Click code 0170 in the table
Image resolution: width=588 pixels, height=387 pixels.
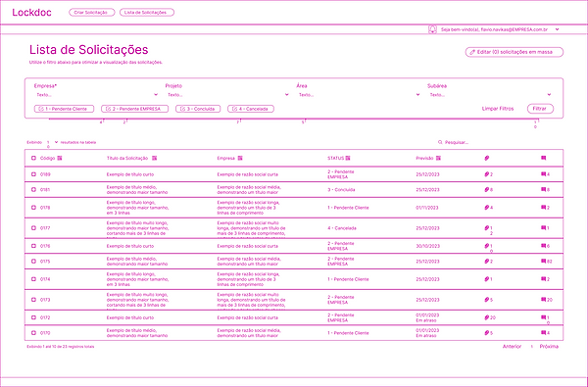click(45, 333)
